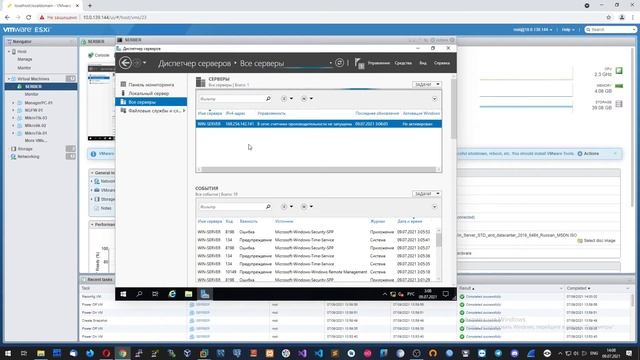Open Task View on the VM taskbar

click(155, 294)
